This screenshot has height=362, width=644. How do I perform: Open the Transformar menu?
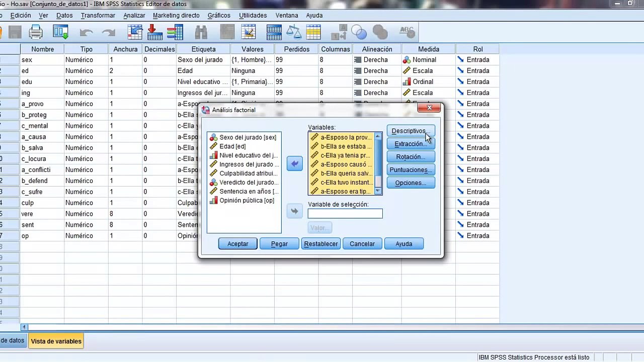pos(98,15)
